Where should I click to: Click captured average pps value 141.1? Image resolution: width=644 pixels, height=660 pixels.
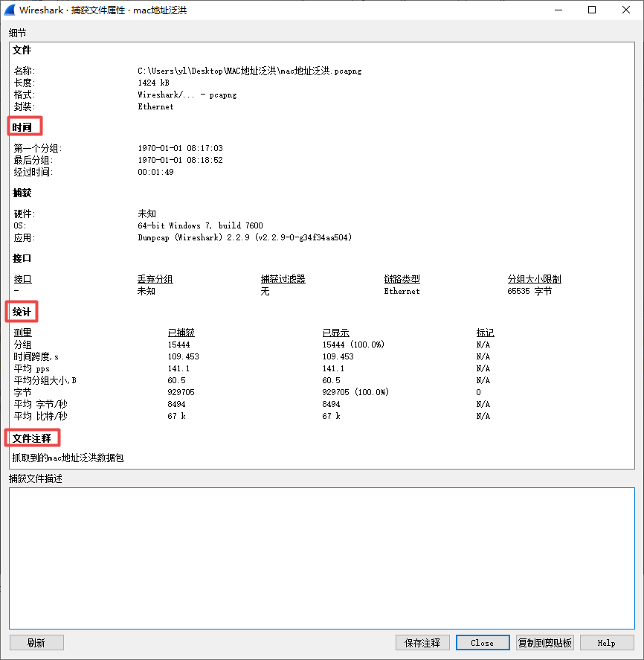click(x=178, y=368)
